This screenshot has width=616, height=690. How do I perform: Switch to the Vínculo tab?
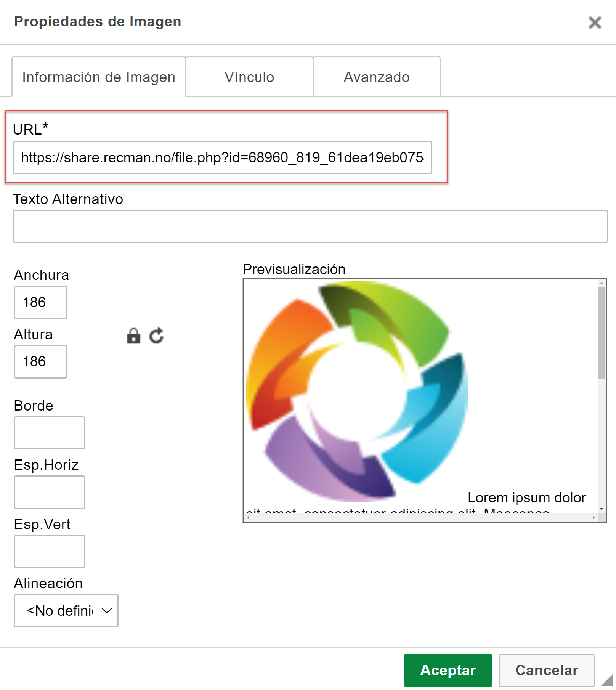pyautogui.click(x=249, y=77)
